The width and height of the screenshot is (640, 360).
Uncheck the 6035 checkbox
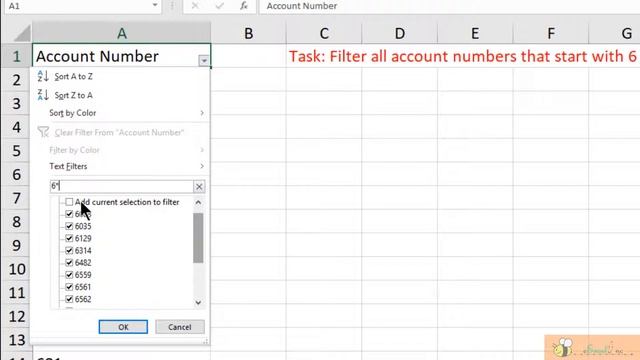pos(69,226)
